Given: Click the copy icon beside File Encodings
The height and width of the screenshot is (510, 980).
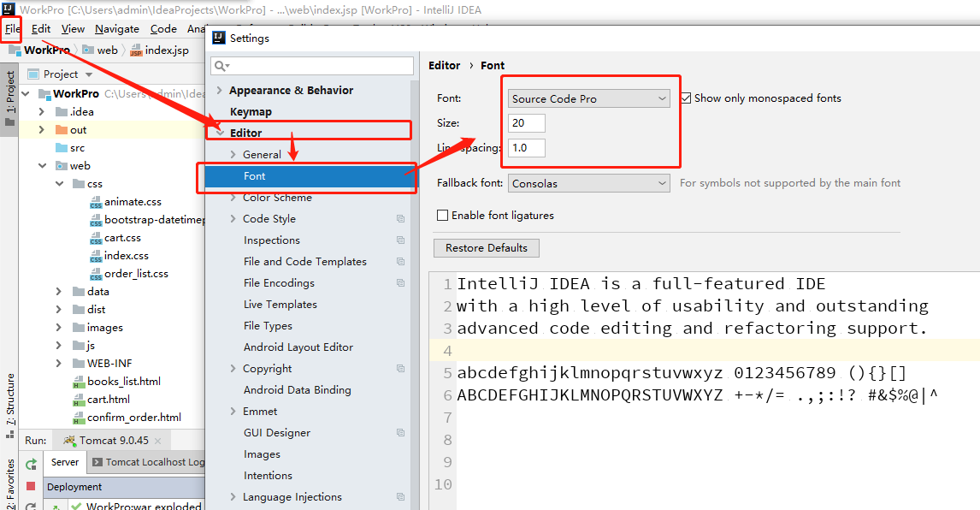Looking at the screenshot, I should click(400, 283).
